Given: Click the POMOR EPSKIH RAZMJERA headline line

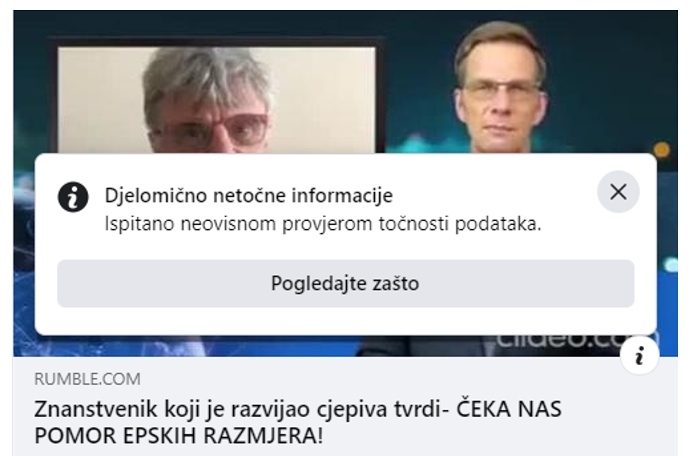Looking at the screenshot, I should click(x=179, y=436).
